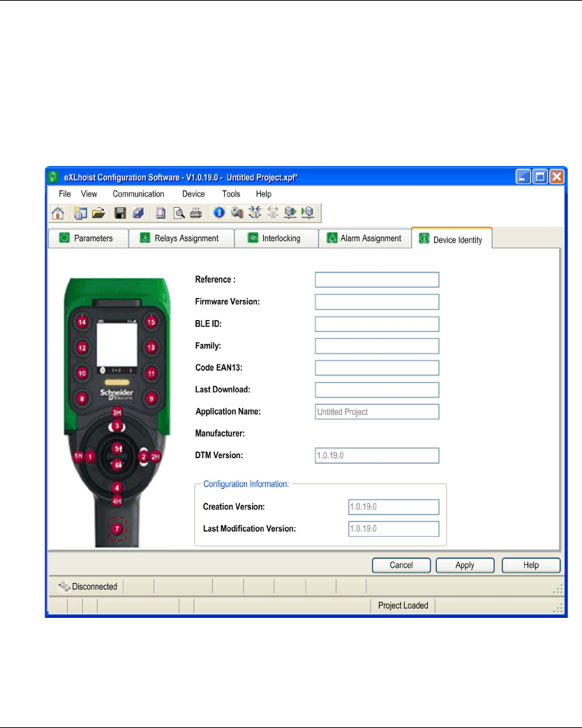Click the Firmware Version field
Screen dimensions: 582x728
[377, 302]
